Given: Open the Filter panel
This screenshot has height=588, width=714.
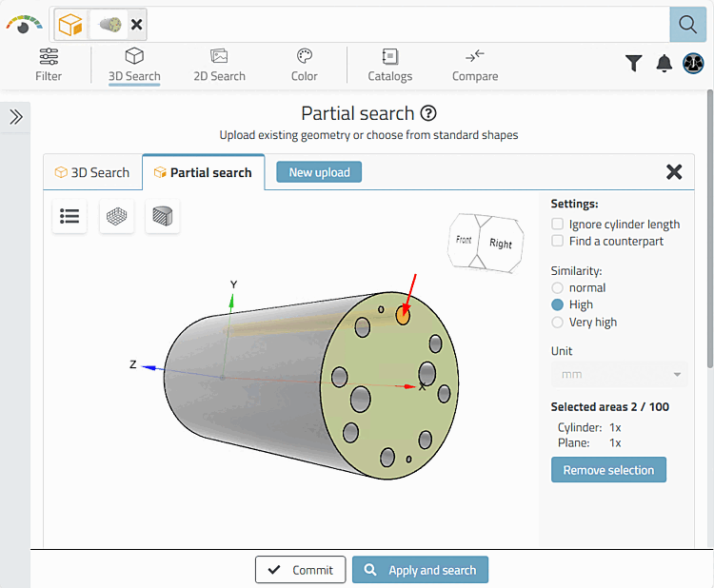Looking at the screenshot, I should coord(49,65).
